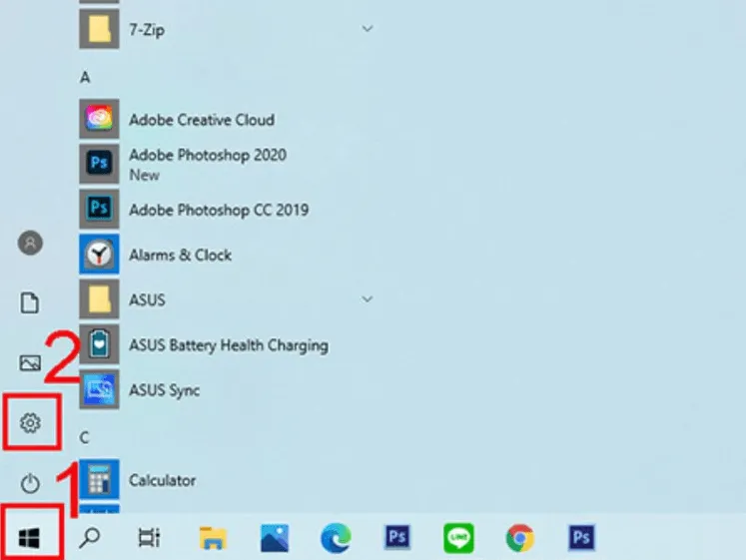Viewport: 746px width, 560px height.
Task: Click the Power icon in Start sidebar
Action: pyautogui.click(x=31, y=483)
